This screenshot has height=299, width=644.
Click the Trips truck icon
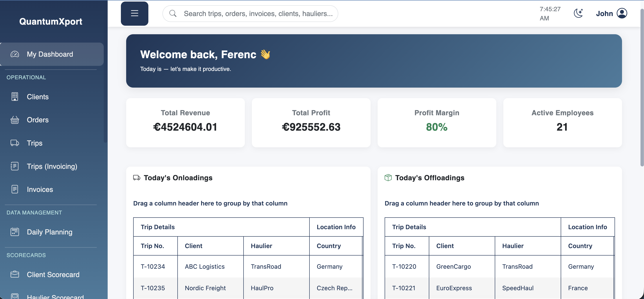pyautogui.click(x=15, y=143)
